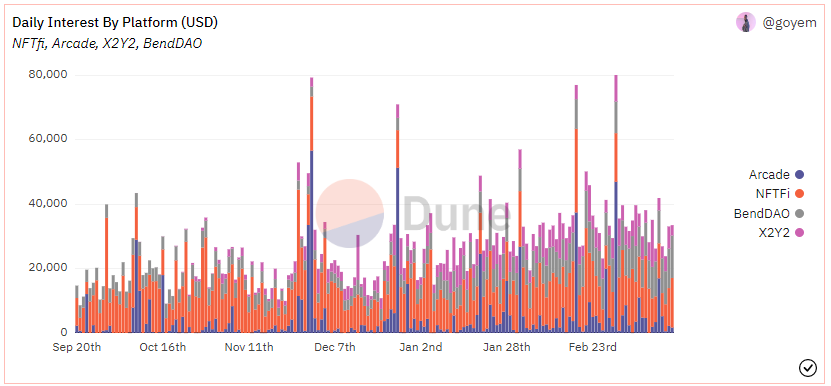Click the Feb 23rd x-axis label
Image resolution: width=831 pixels, height=386 pixels.
593,348
